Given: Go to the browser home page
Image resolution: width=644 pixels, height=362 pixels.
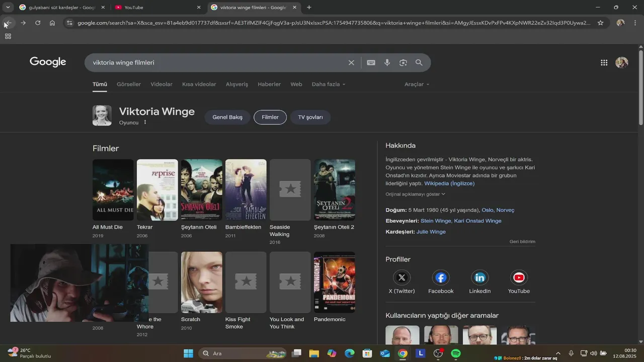Looking at the screenshot, I should pyautogui.click(x=52, y=23).
